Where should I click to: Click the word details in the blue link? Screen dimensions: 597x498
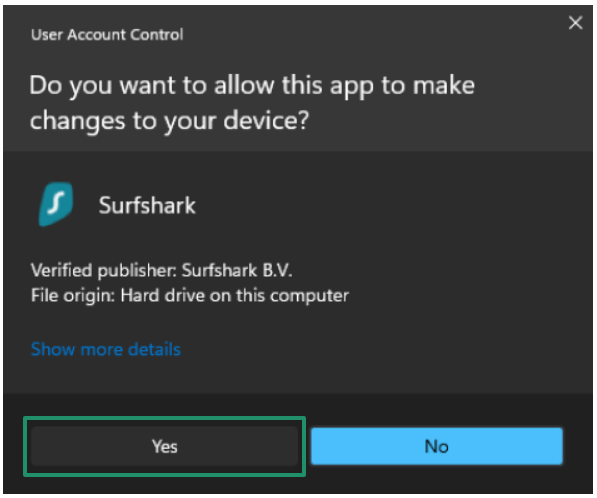click(x=154, y=349)
